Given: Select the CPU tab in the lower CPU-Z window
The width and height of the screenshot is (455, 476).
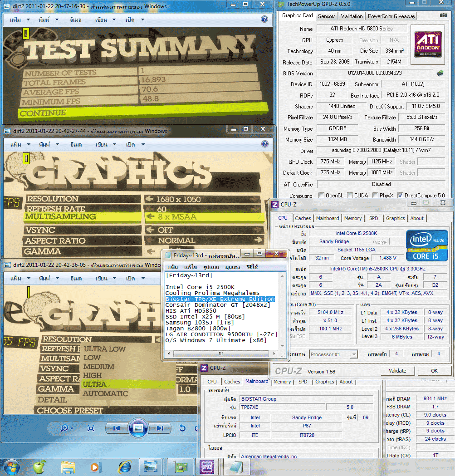Looking at the screenshot, I should coord(212,382).
